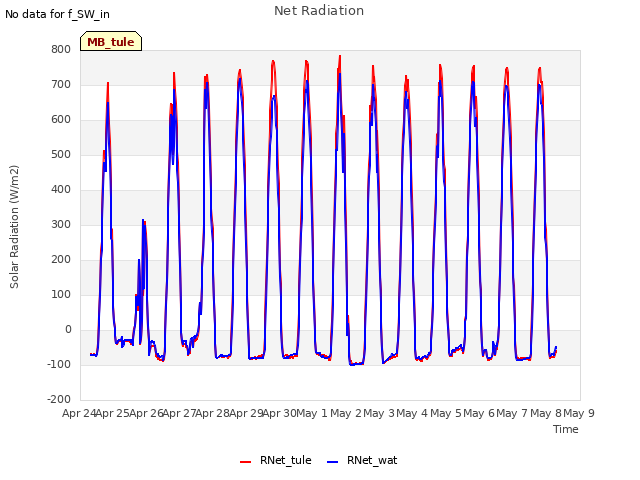
Task: Click the -200 y-axis tick label
Action: coord(59,400)
